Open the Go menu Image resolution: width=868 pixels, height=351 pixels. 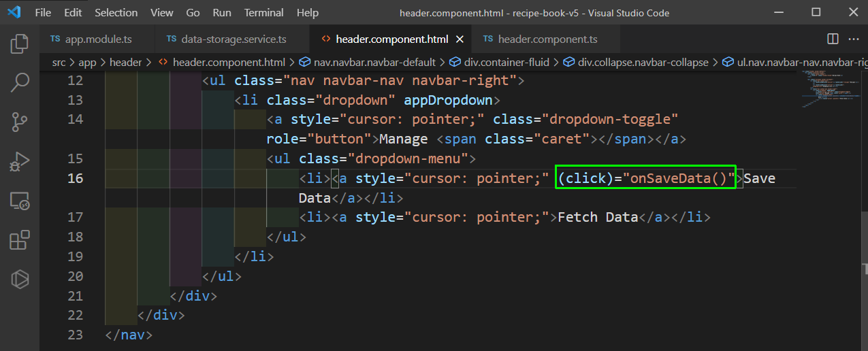[193, 13]
